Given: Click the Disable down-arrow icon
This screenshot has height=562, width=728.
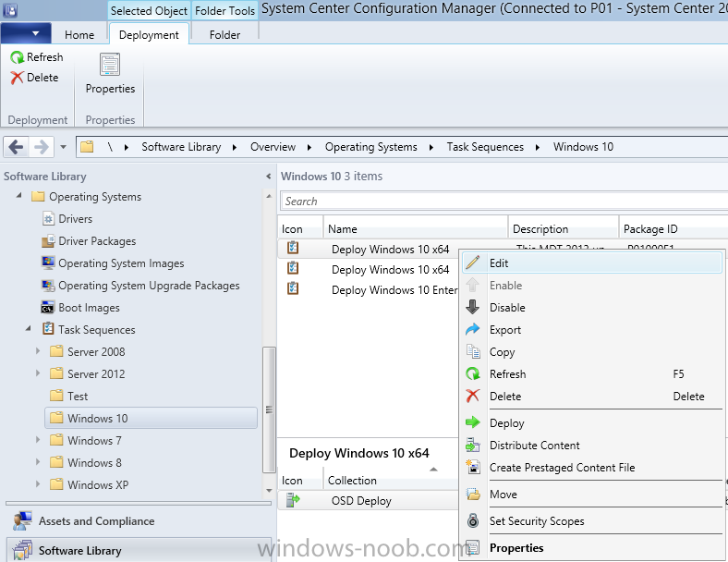Looking at the screenshot, I should [473, 307].
